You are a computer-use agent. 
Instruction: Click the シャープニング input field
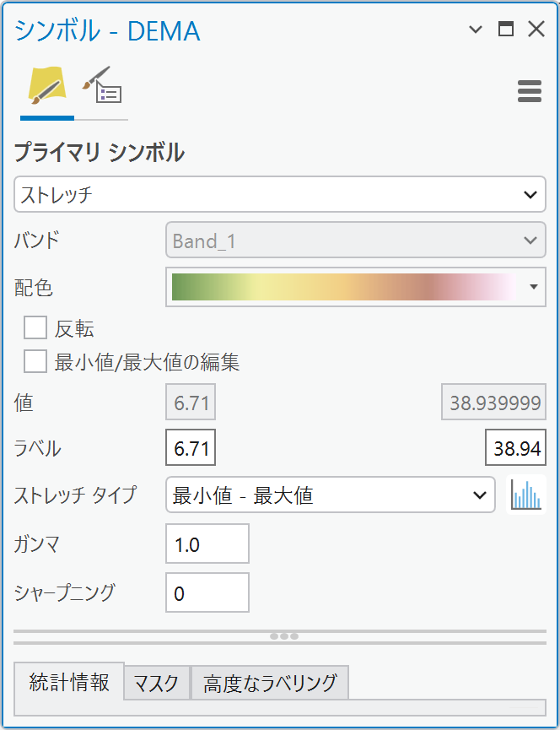[207, 593]
